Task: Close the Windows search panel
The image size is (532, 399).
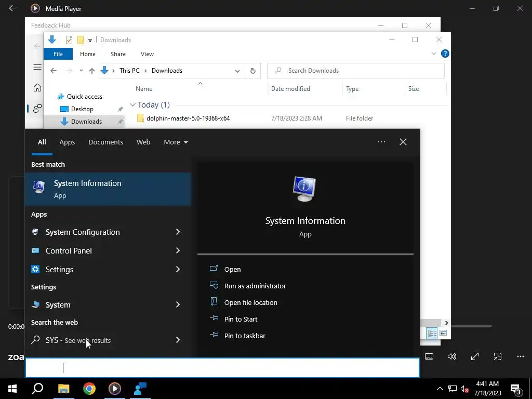Action: [403, 142]
